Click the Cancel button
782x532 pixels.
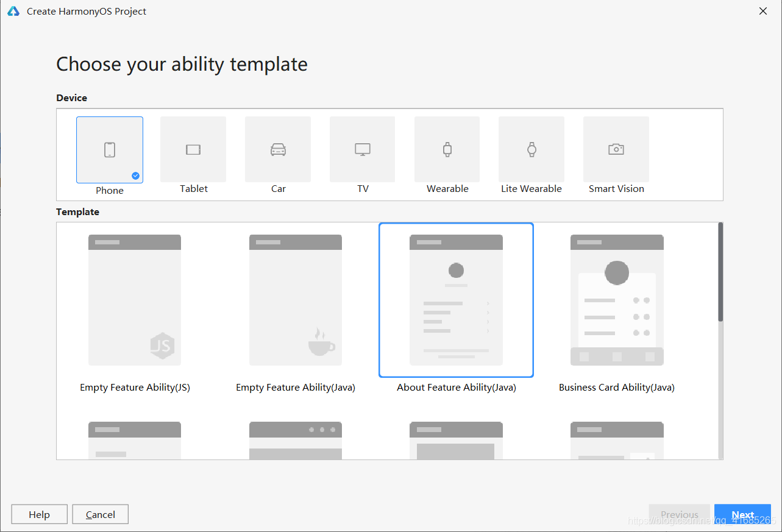tap(101, 514)
